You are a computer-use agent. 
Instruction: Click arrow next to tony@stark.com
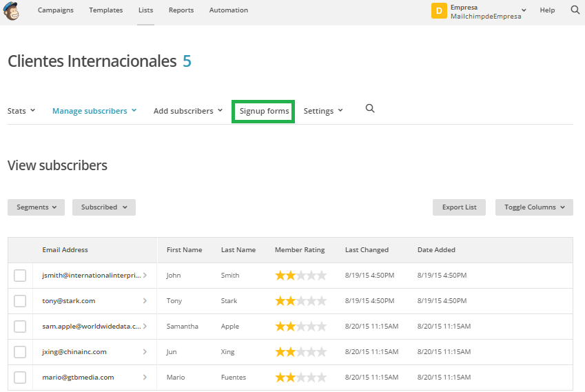click(x=145, y=301)
